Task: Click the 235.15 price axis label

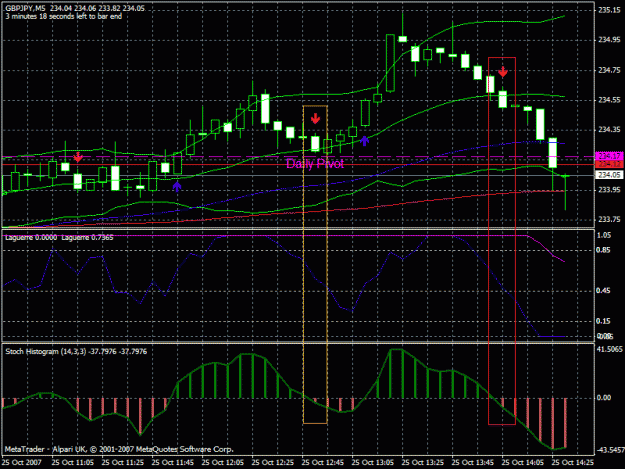Action: pos(609,10)
